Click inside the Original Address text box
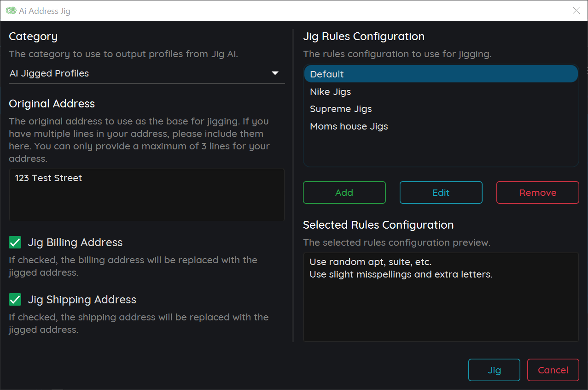The image size is (588, 390). point(146,198)
